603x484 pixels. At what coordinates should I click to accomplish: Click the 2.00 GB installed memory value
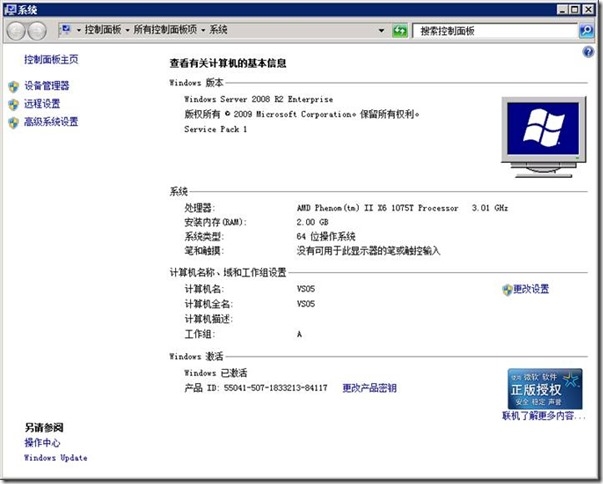[312, 222]
